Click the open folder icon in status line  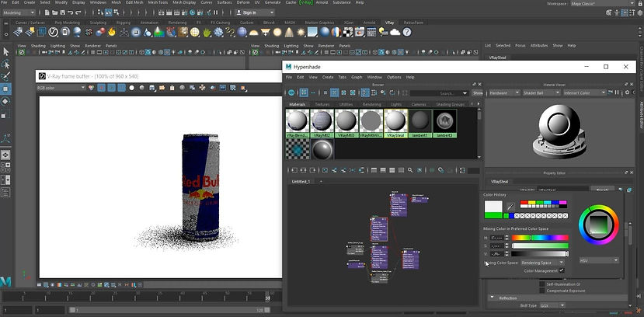click(54, 12)
